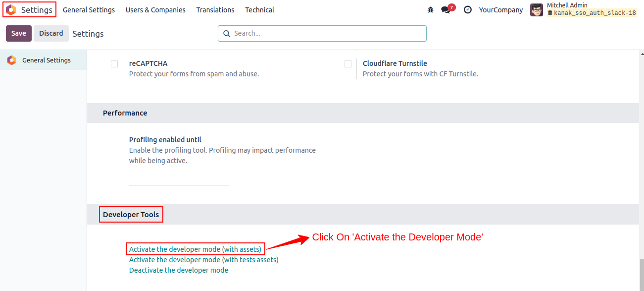The image size is (644, 291).
Task: Open the Users & Companies menu
Action: click(x=155, y=10)
